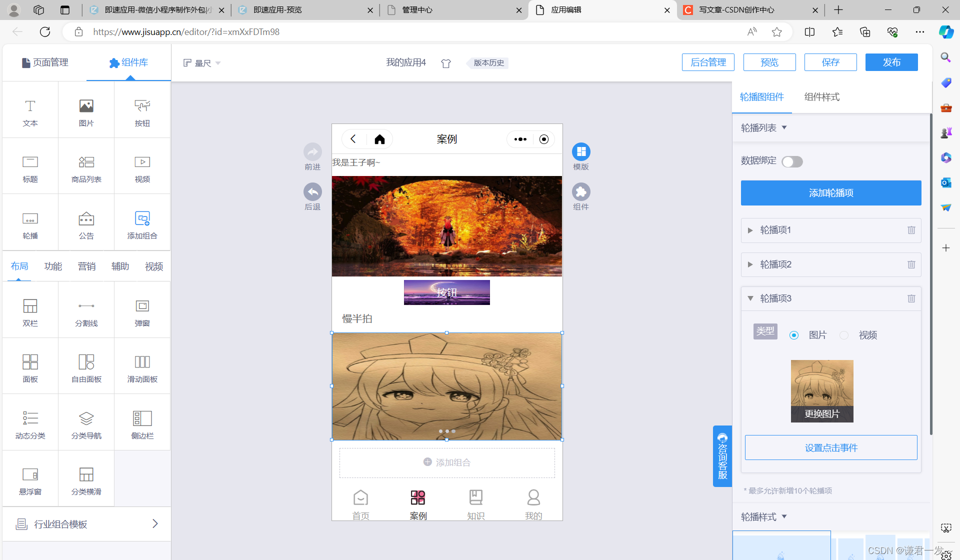The image size is (960, 560).
Task: Switch to the 组件样式 tab
Action: point(821,97)
